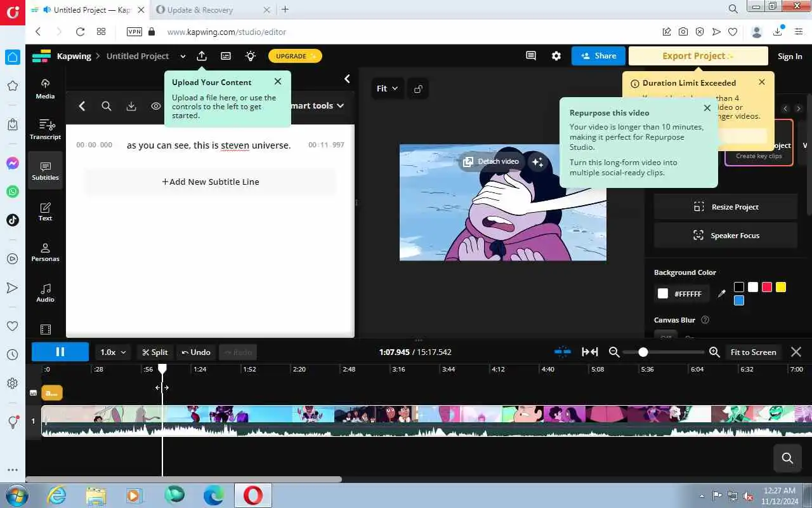812x508 pixels.
Task: Open the Media panel in sidebar
Action: click(x=45, y=89)
